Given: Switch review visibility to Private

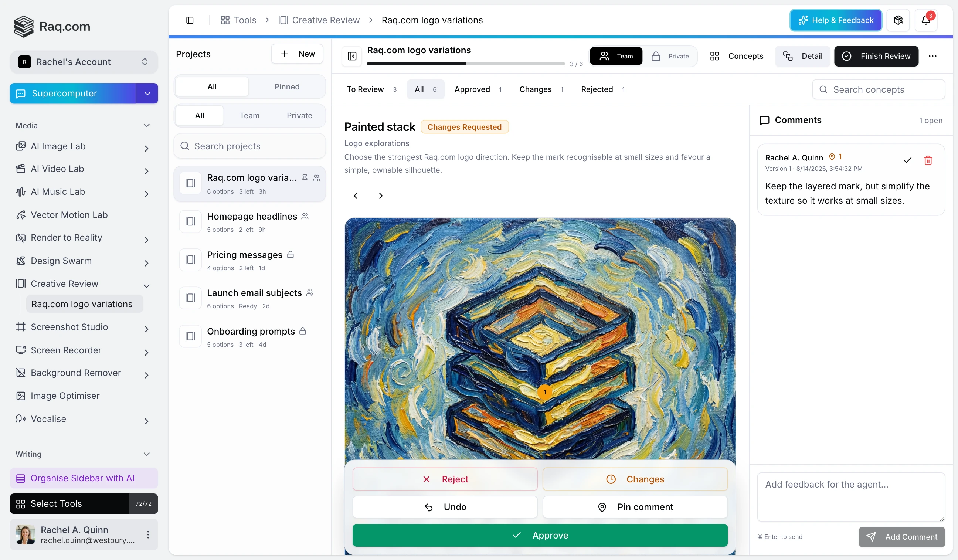Looking at the screenshot, I should tap(670, 56).
